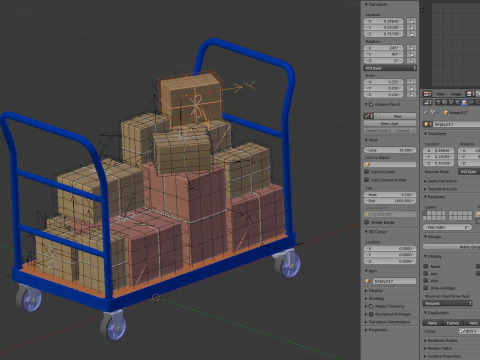The width and height of the screenshot is (480, 360).
Task: Click the Clip End 1000.000 field
Action: point(390,201)
